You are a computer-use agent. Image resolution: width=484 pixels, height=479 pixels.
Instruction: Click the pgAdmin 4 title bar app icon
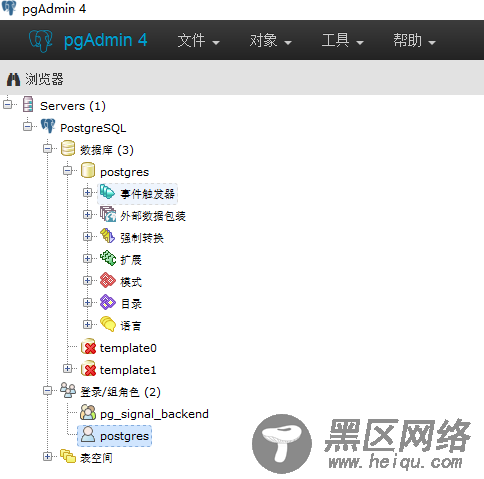(x=9, y=8)
